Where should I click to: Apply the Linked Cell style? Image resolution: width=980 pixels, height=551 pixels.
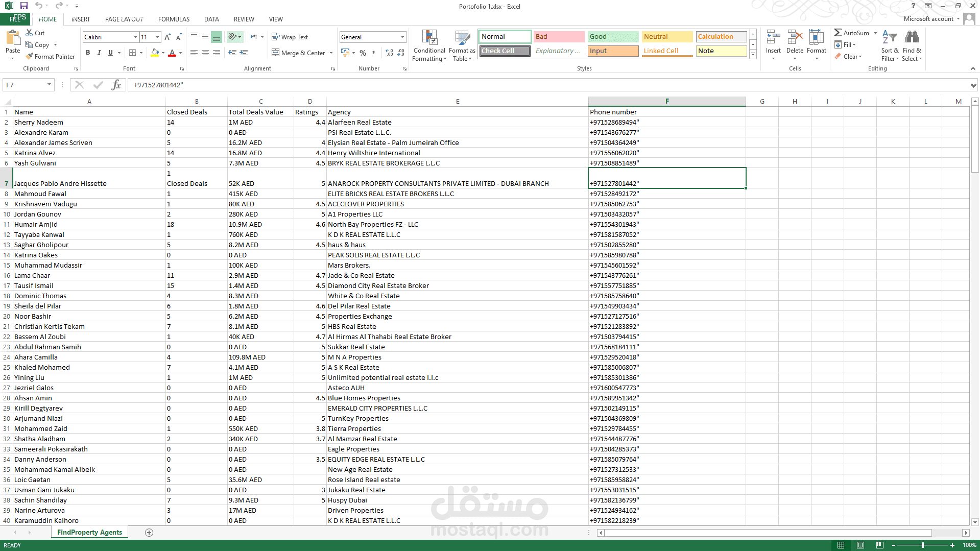[x=667, y=51]
